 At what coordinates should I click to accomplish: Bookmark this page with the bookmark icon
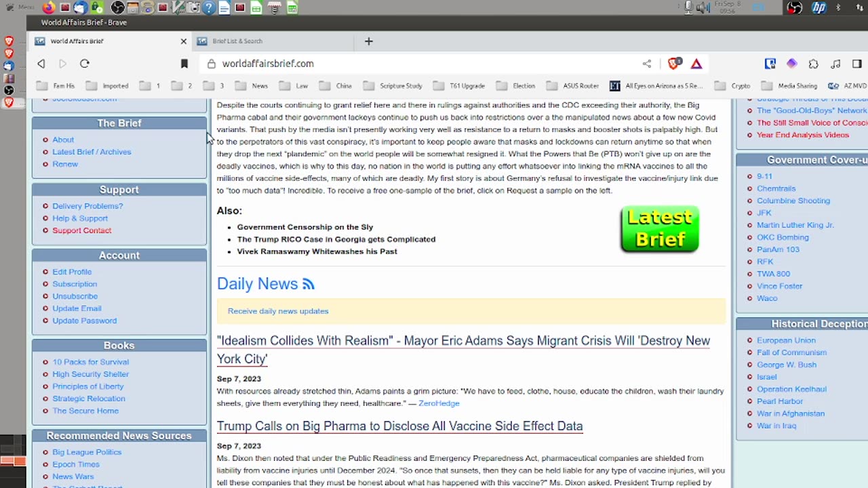[184, 64]
